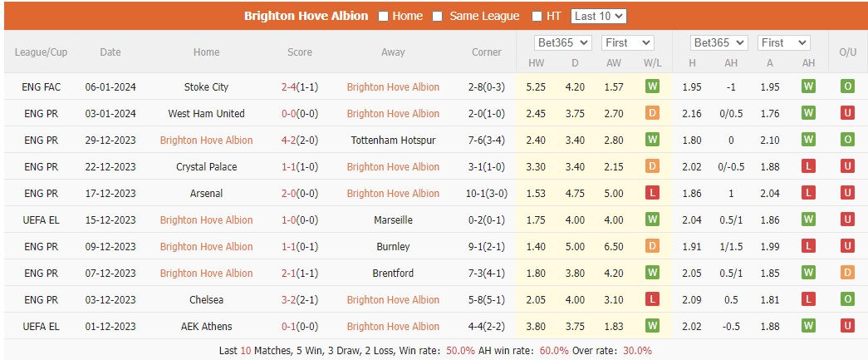The image size is (868, 360).
Task: Open the second Bet365 dropdown above H column
Action: [719, 42]
